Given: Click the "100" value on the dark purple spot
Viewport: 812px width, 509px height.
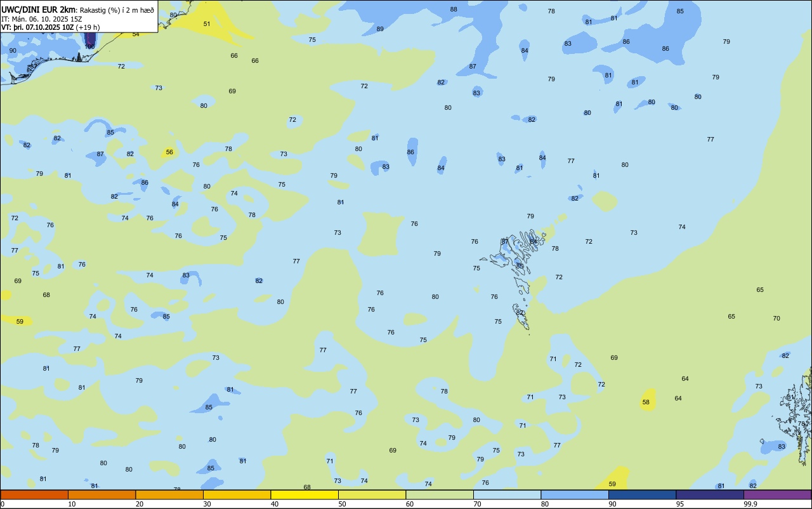Looking at the screenshot, I should [x=90, y=47].
